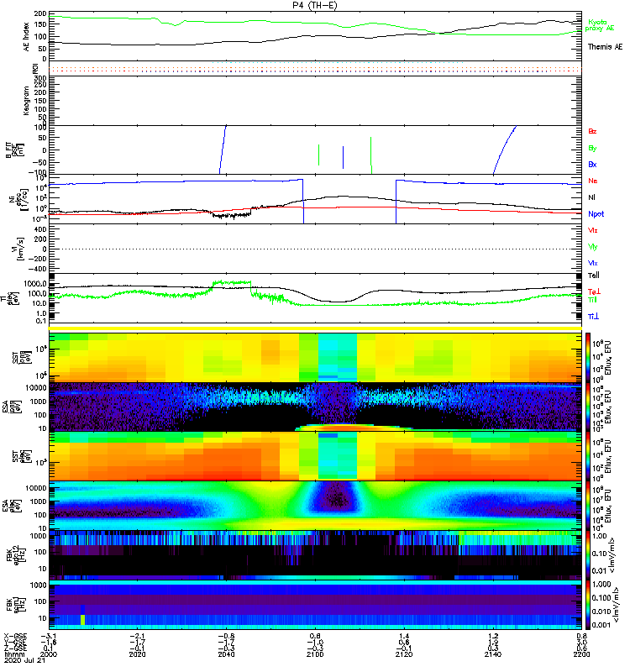Select the Themis AE legend label
630x672 pixels.
tap(605, 47)
